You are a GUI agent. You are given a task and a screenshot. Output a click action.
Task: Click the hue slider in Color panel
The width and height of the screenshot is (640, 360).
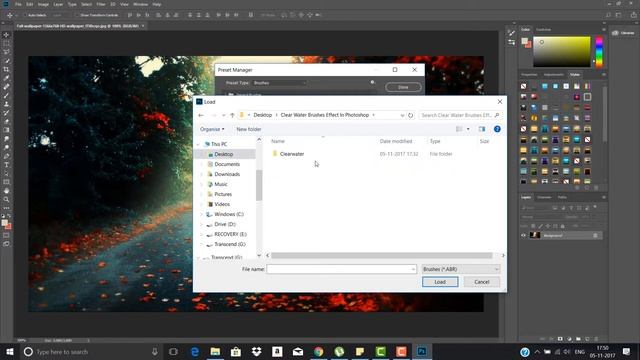pyautogui.click(x=599, y=52)
